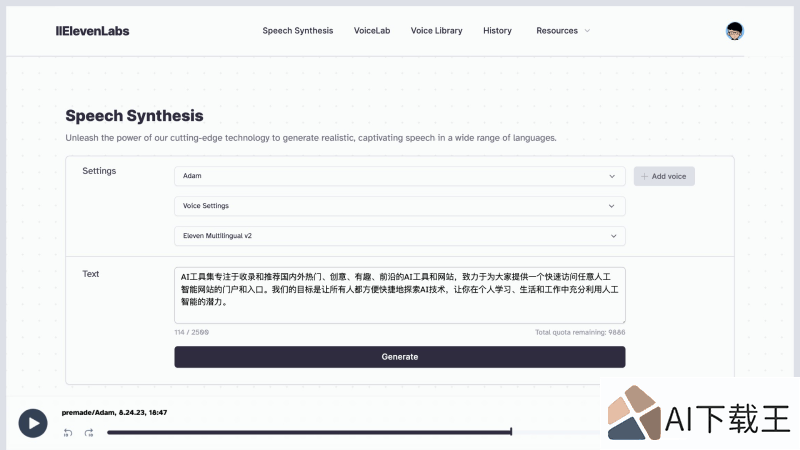Click inside the Text input area
This screenshot has width=800, height=450.
tap(399, 295)
